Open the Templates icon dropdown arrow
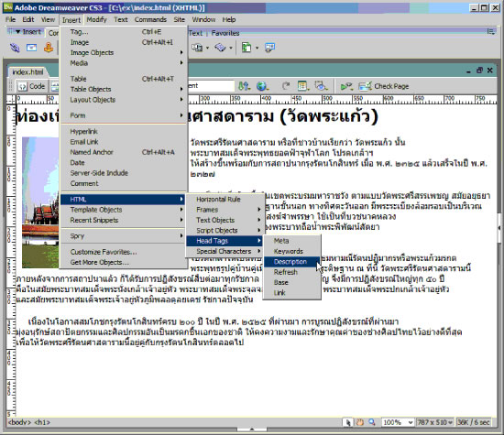The height and width of the screenshot is (435, 504). (257, 48)
